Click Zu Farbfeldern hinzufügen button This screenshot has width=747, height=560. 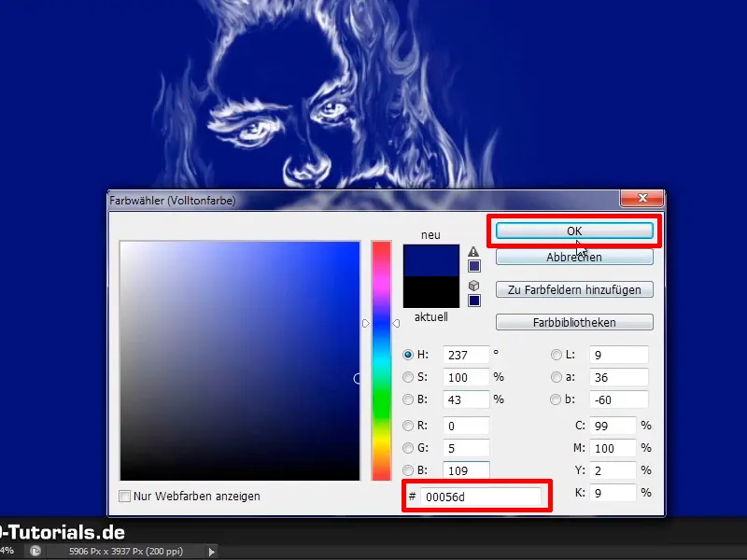coord(574,289)
